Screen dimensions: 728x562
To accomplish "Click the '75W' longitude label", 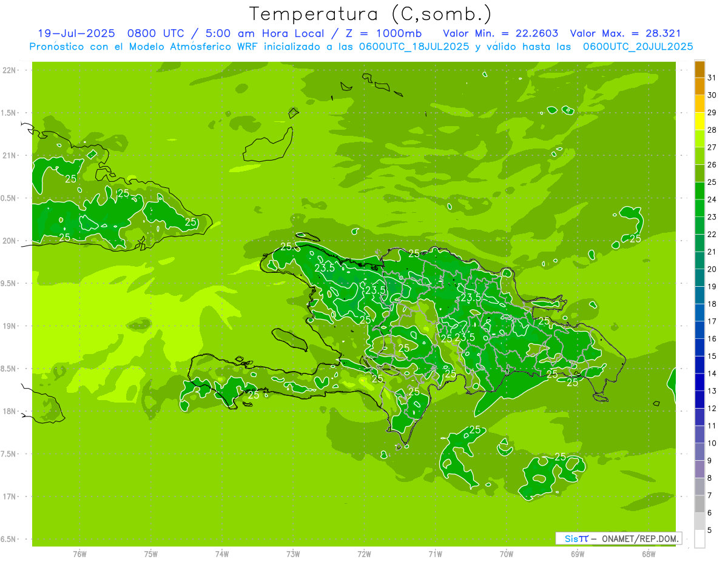I will 150,554.
